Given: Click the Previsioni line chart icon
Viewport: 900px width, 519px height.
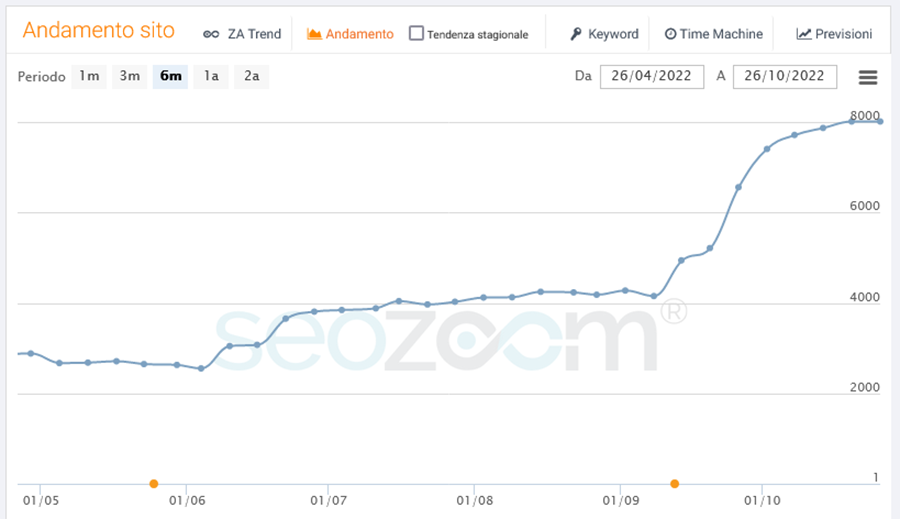Looking at the screenshot, I should tap(804, 34).
